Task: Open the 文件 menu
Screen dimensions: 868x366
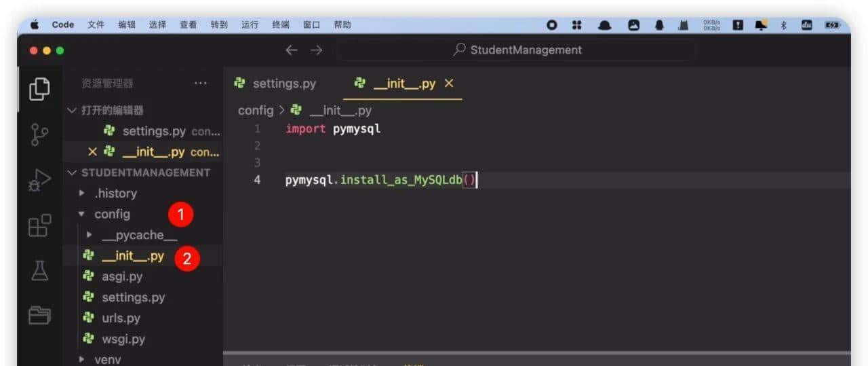Action: [96, 24]
